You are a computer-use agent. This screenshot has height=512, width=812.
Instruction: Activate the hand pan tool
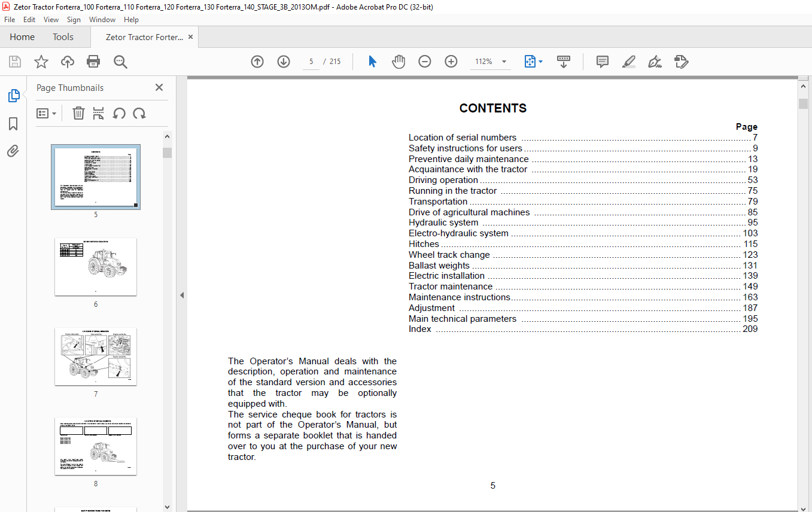click(399, 62)
